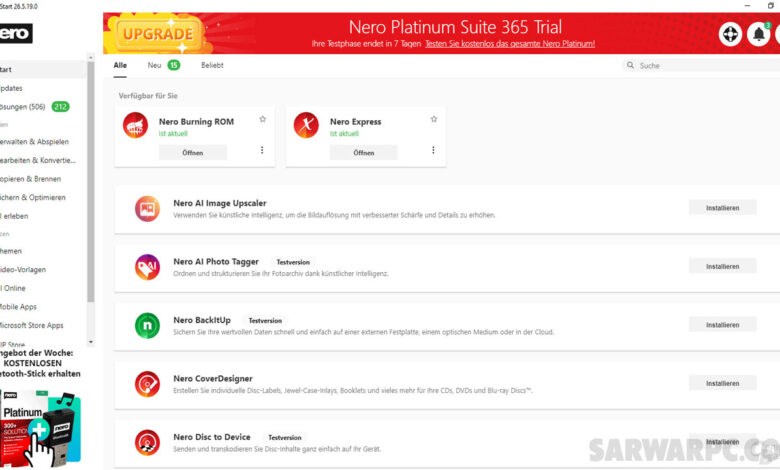
Task: Click the Testen Sie kostenlos Nero Platinum link
Action: (510, 44)
